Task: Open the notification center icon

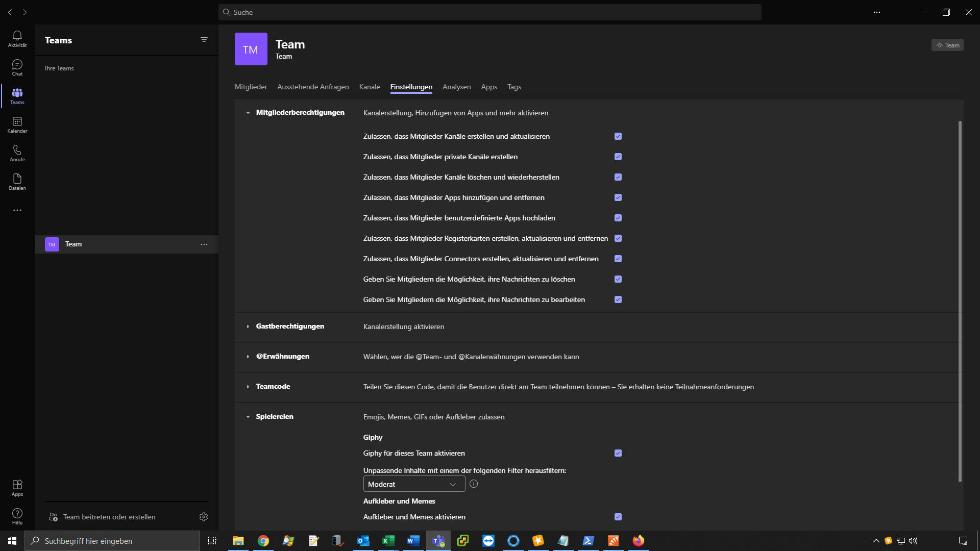Action: [x=963, y=541]
